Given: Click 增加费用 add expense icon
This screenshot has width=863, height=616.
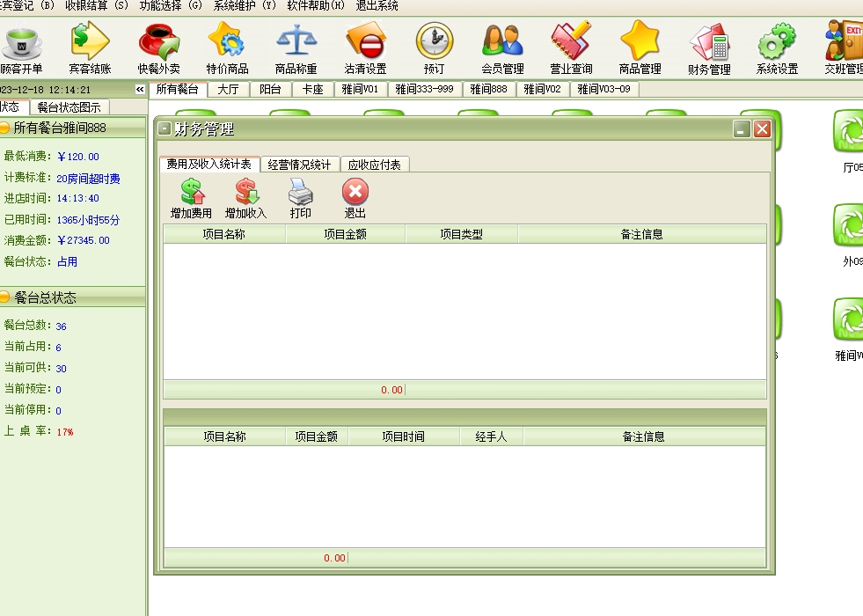Looking at the screenshot, I should tap(191, 199).
